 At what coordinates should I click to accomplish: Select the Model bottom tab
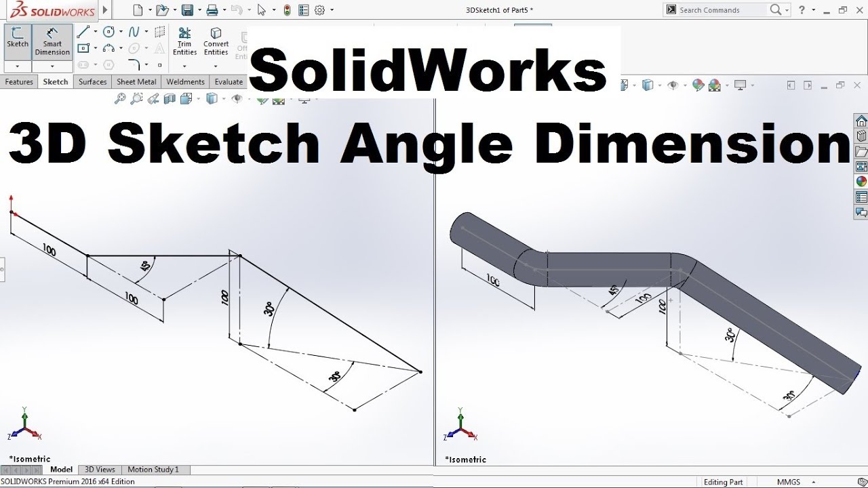tap(61, 469)
